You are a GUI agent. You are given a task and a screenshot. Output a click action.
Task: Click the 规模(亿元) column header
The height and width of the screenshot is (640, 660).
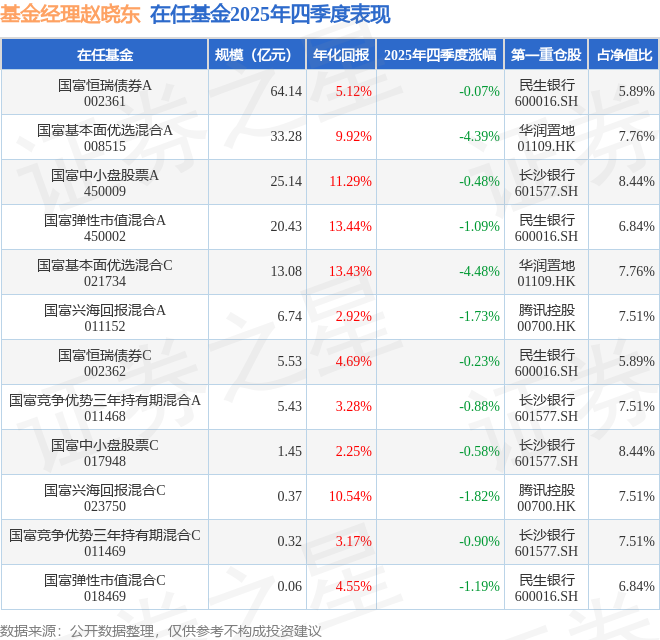(x=257, y=55)
